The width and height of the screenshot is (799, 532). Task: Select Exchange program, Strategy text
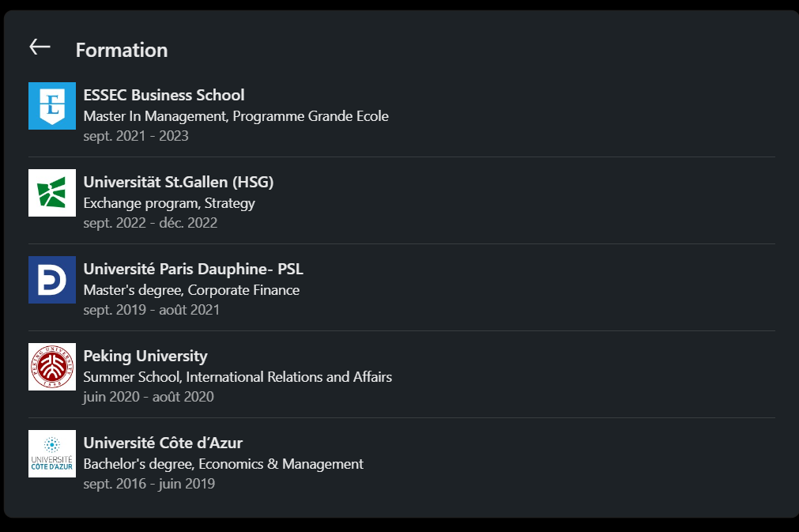pyautogui.click(x=169, y=203)
